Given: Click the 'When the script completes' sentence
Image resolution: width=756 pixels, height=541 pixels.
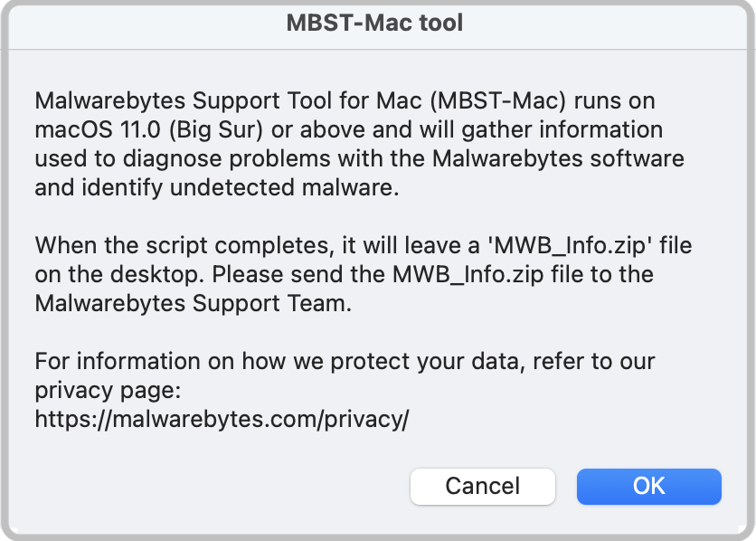Looking at the screenshot, I should [184, 245].
